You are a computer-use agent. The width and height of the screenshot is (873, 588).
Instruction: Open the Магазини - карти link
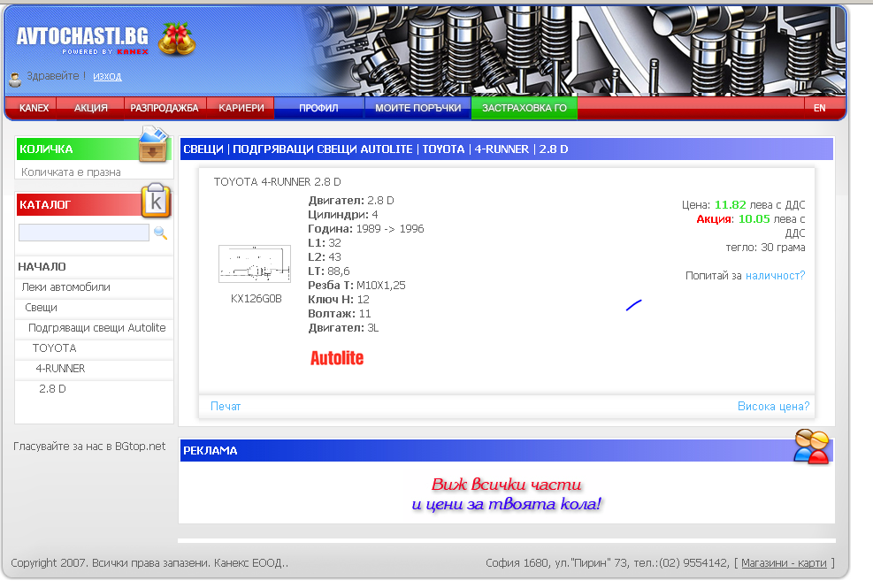(x=784, y=563)
